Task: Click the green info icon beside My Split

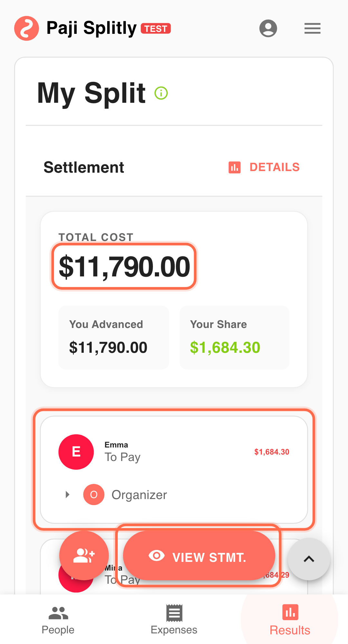Action: [x=161, y=93]
